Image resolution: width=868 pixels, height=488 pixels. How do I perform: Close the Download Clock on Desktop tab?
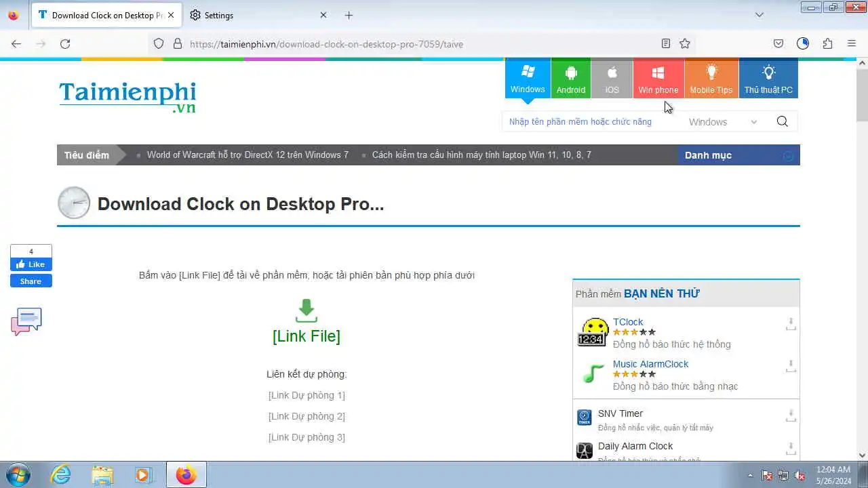[170, 15]
